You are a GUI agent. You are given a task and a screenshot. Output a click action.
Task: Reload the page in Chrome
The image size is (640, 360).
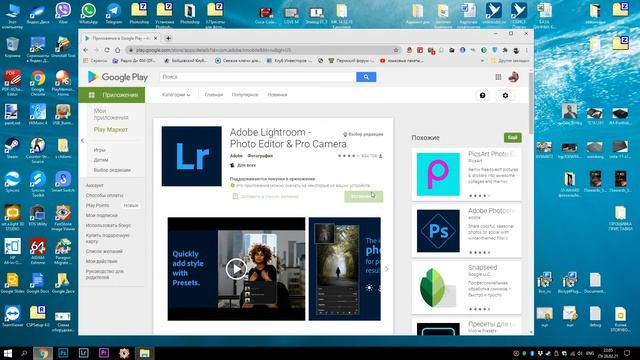pyautogui.click(x=107, y=50)
